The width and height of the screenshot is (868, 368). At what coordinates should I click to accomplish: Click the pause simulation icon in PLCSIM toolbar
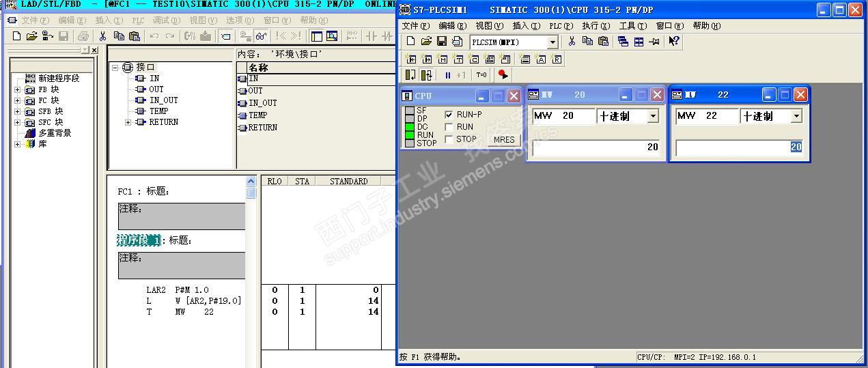[448, 75]
